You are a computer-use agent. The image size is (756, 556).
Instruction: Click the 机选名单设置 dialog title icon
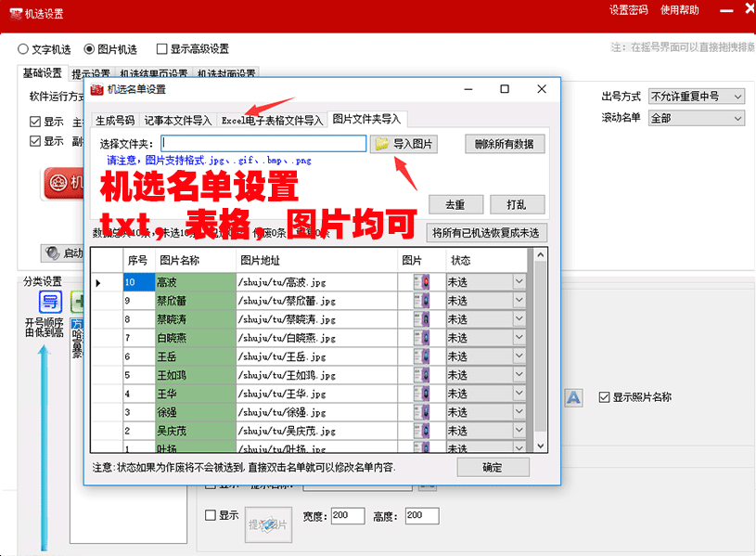coord(96,89)
